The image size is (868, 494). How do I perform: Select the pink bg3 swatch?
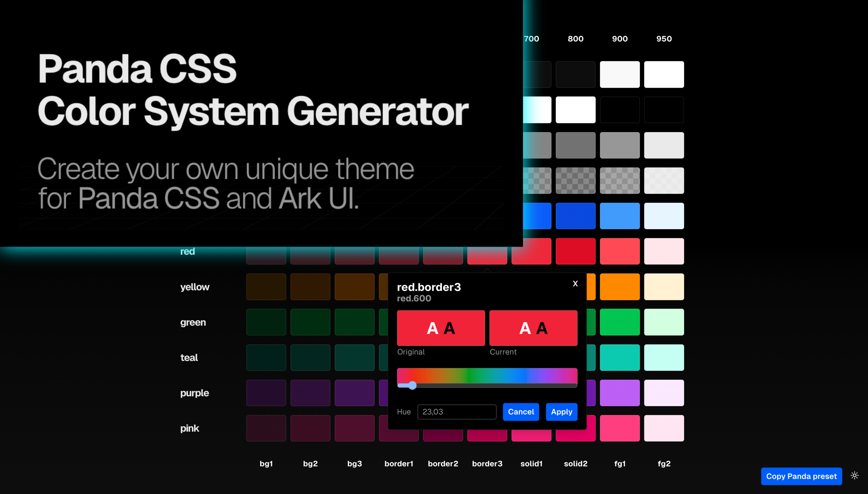coord(355,428)
